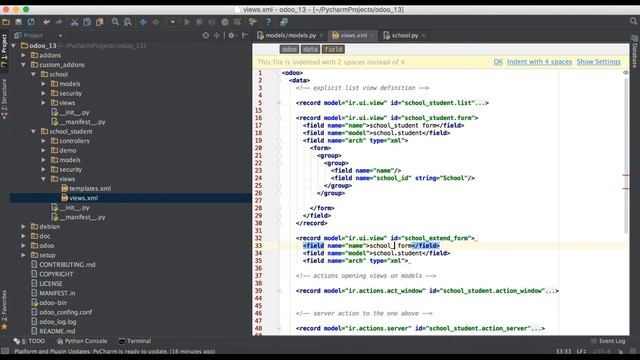
Task: Expand the setup folder
Action: (24, 255)
